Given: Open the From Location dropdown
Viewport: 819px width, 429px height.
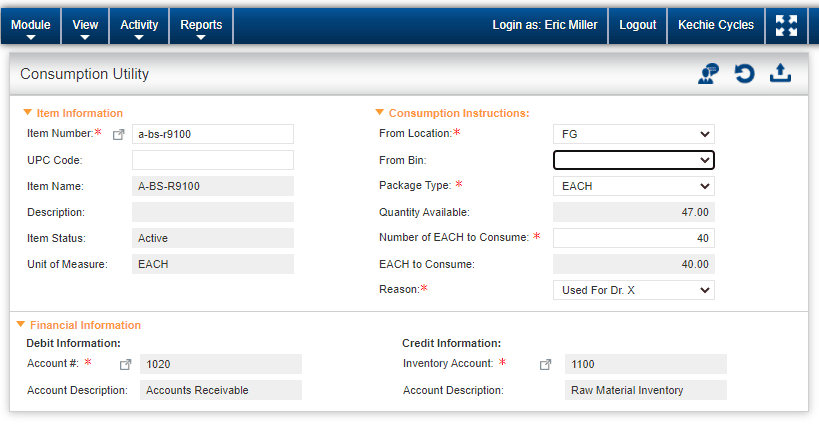Looking at the screenshot, I should (x=634, y=134).
